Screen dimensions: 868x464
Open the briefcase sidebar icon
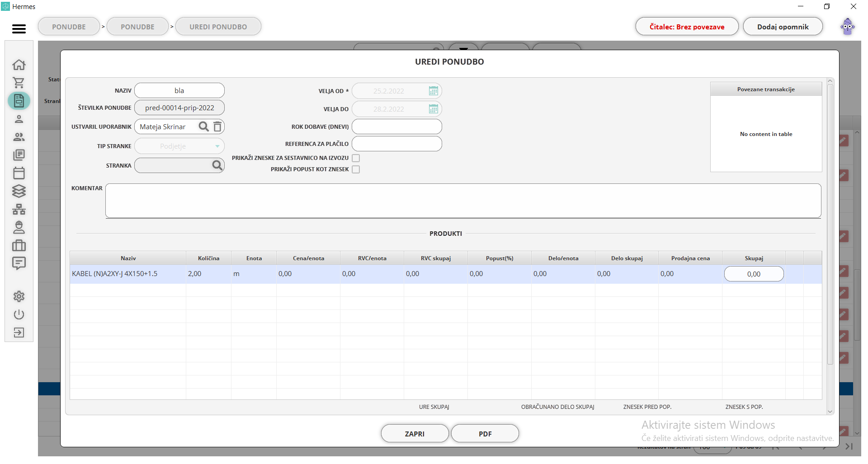19,245
